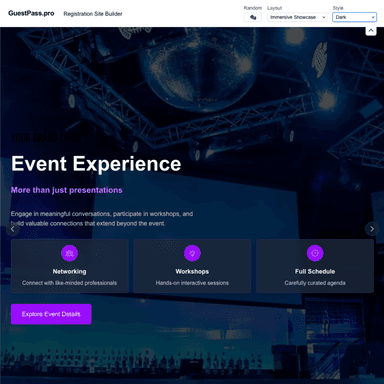The image size is (384, 384).
Task: Click the Full Schedule clock icon
Action: (x=315, y=253)
